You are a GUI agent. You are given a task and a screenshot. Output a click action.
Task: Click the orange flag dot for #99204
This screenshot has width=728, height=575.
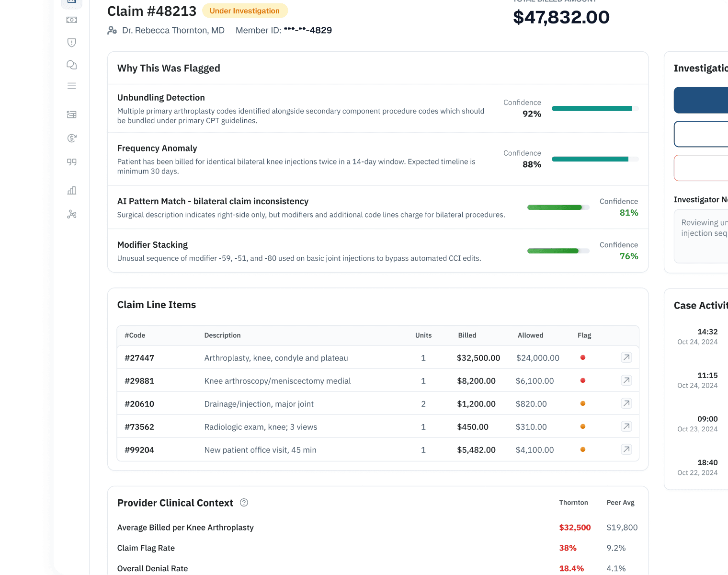coord(583,449)
